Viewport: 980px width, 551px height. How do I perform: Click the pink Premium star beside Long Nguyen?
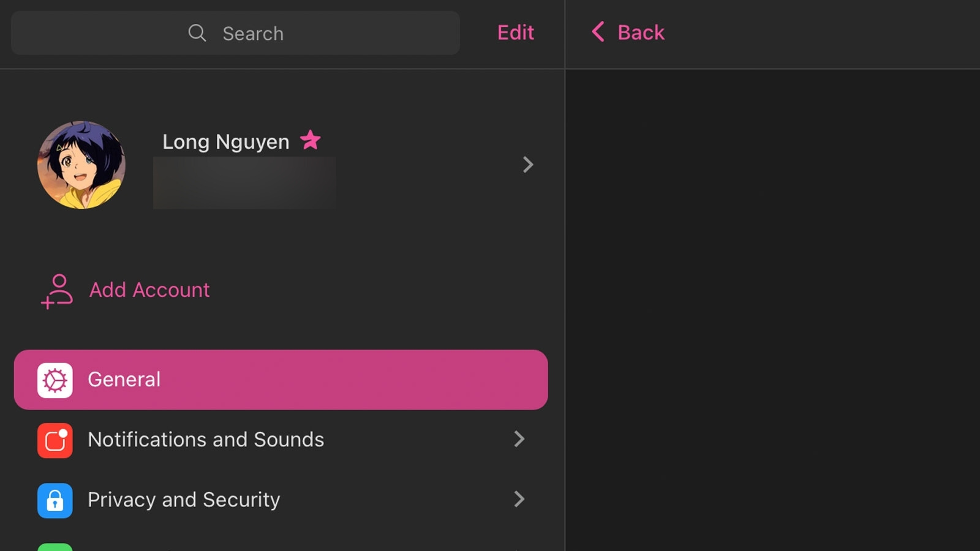pyautogui.click(x=311, y=140)
